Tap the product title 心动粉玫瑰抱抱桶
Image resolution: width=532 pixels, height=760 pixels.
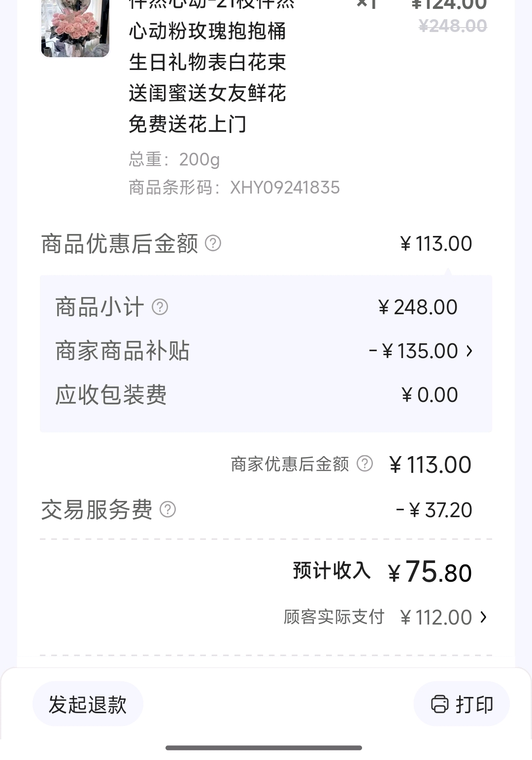[x=207, y=31]
